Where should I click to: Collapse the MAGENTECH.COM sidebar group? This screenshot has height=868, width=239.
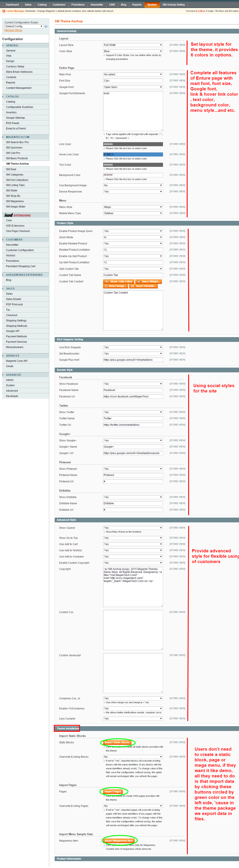coord(26,137)
